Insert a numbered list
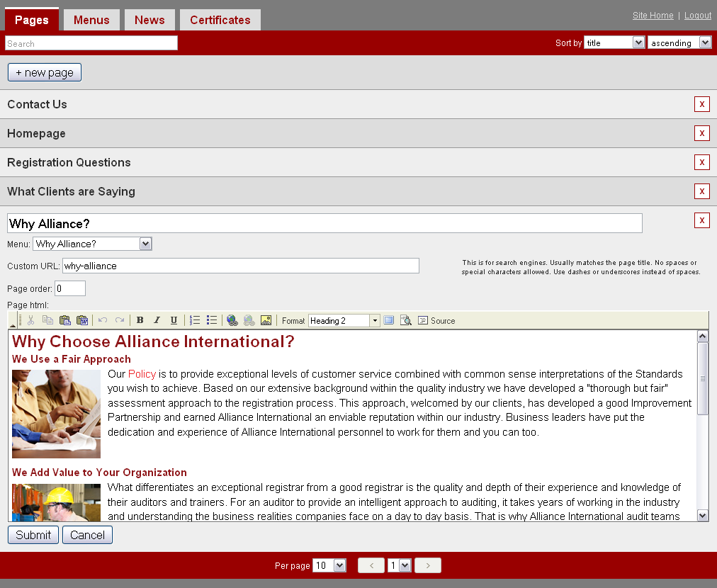This screenshot has width=717, height=588. tap(195, 320)
